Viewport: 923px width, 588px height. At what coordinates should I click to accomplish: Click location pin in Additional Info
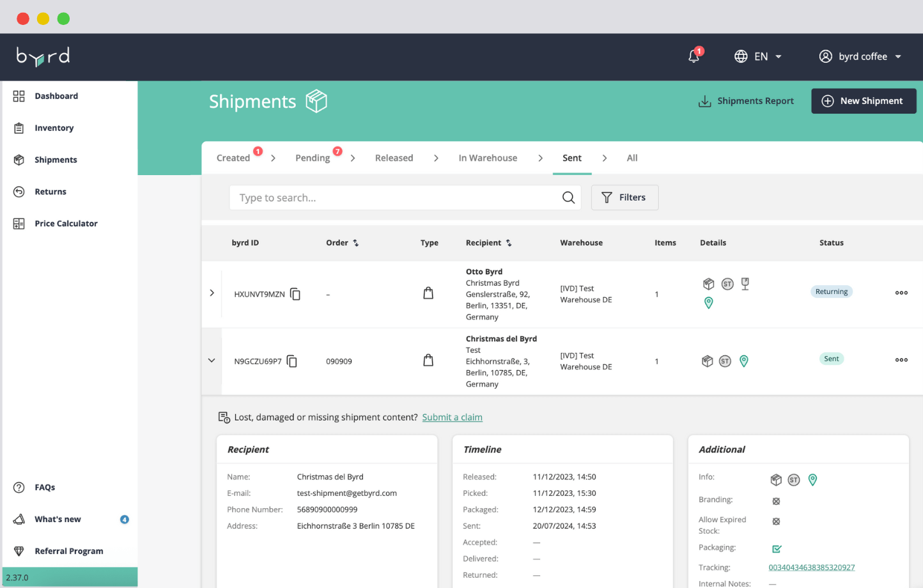tap(812, 479)
